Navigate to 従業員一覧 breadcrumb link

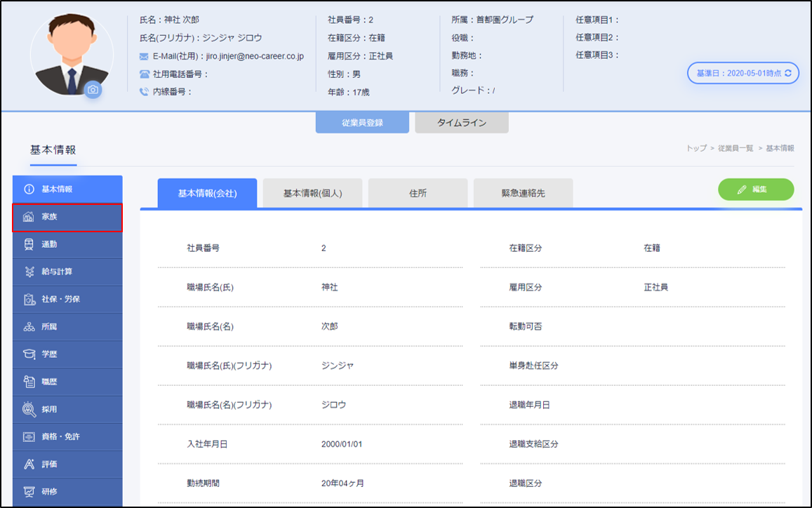pos(735,149)
